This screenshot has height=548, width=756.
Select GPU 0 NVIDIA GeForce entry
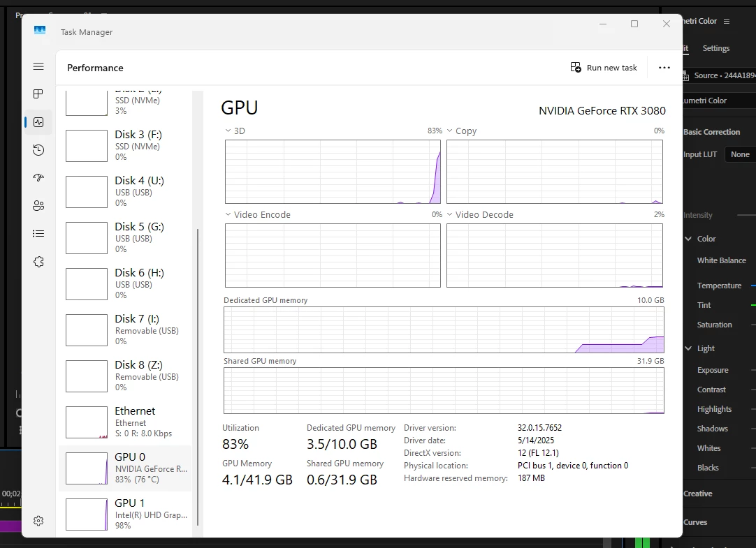pos(125,468)
